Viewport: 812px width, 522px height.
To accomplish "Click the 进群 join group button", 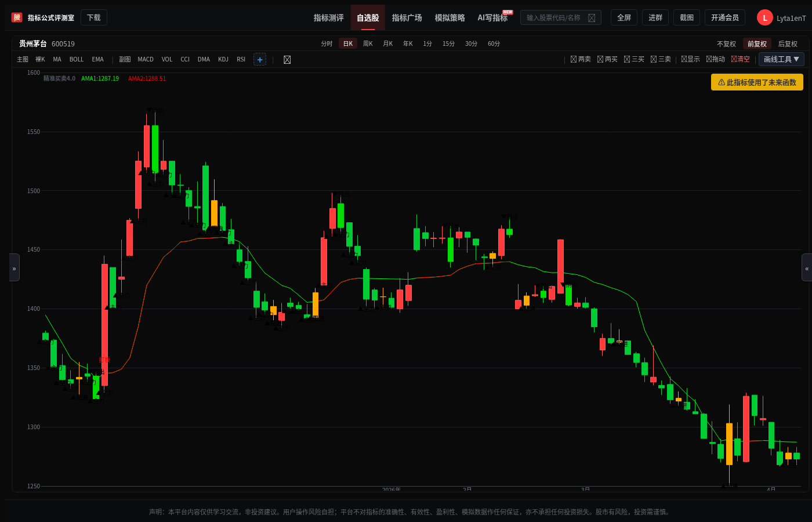I will pos(655,17).
